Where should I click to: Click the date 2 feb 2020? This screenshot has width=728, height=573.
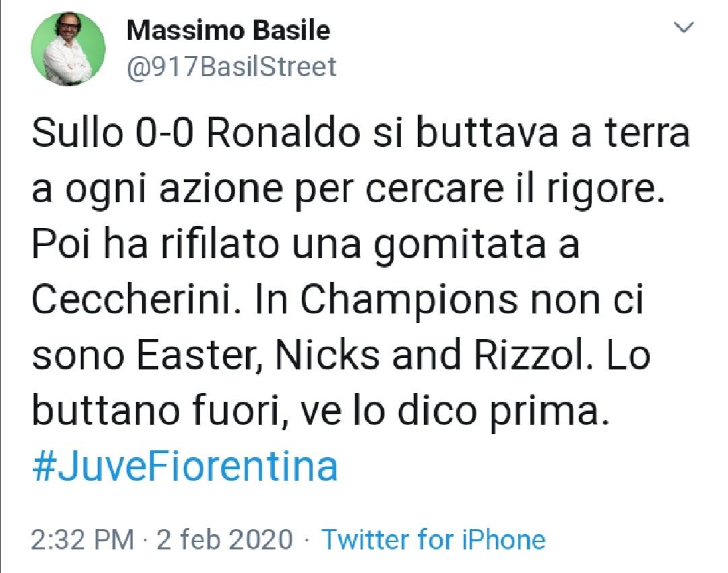[x=222, y=539]
